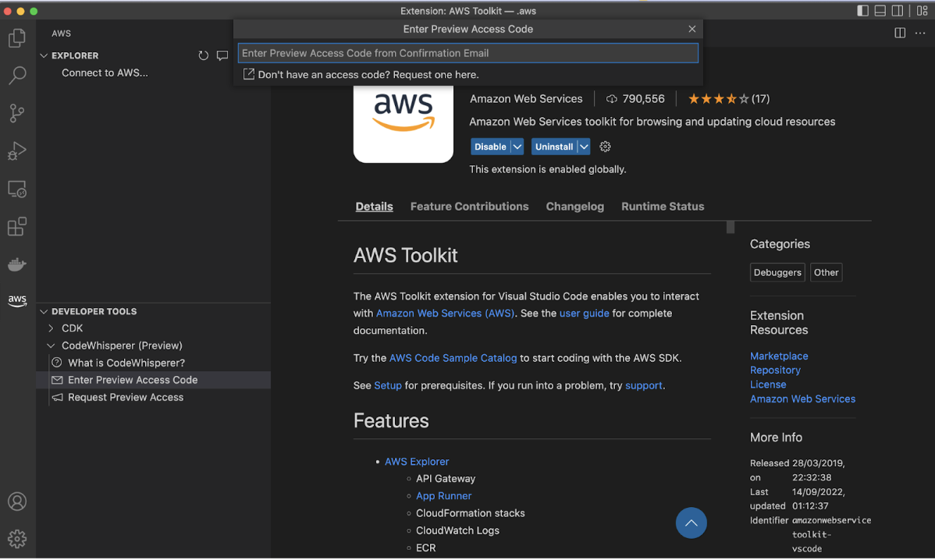Collapse the DEVELOPER TOOLS section
This screenshot has height=560, width=935.
tap(44, 311)
